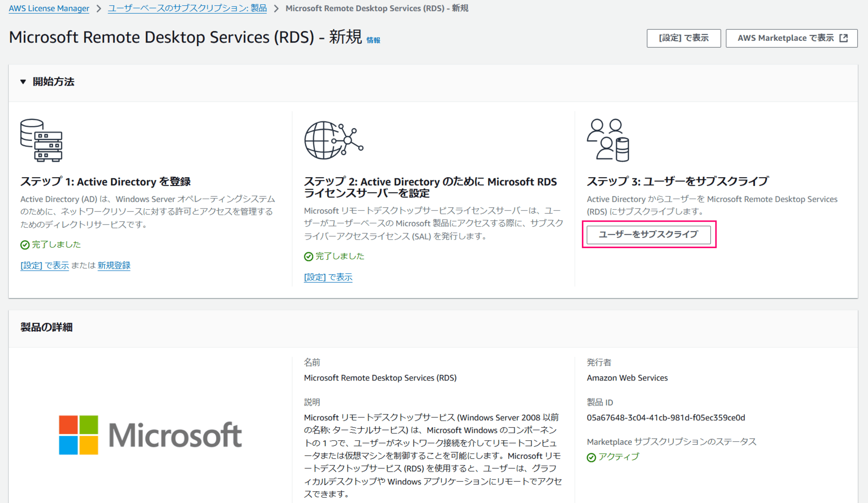Click the 説明 label
Image resolution: width=868 pixels, height=503 pixels.
312,402
